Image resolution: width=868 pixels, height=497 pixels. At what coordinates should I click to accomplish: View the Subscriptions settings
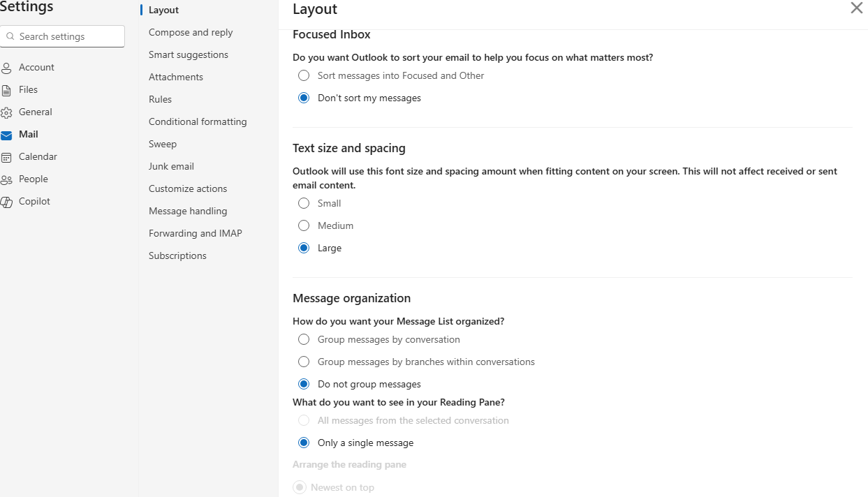point(177,255)
